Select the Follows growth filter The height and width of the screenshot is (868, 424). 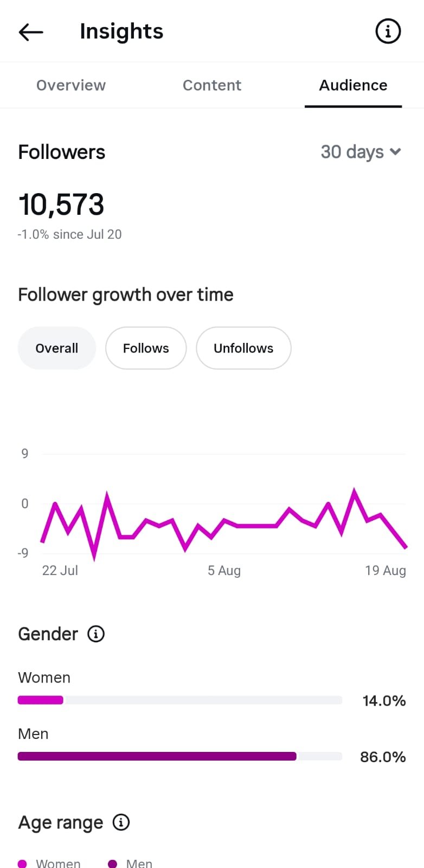(146, 348)
